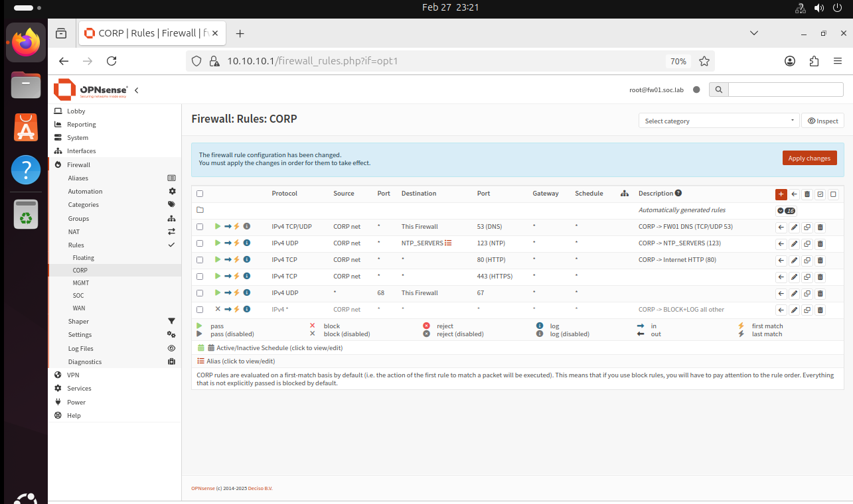This screenshot has width=853, height=504.
Task: Toggle the checkbox for the DNS rule row
Action: pyautogui.click(x=200, y=226)
